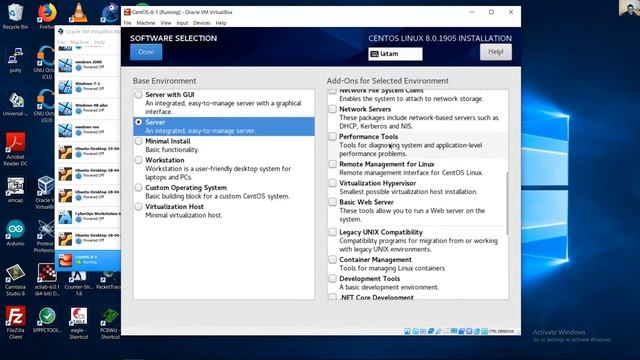Open Camtasia Studio 8 desktop shortcut
Screen dimensions: 640x360
15,280
